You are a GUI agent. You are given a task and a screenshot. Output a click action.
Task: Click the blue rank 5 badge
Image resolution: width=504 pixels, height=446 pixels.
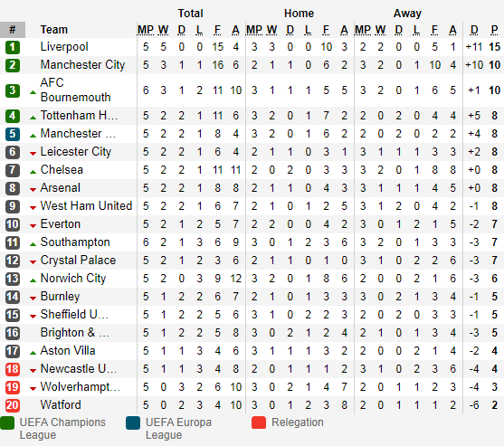click(13, 134)
